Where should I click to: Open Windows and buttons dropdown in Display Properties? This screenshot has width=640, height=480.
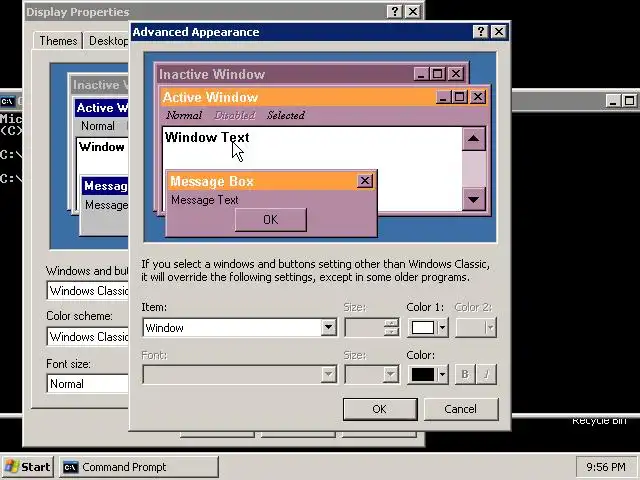88,291
